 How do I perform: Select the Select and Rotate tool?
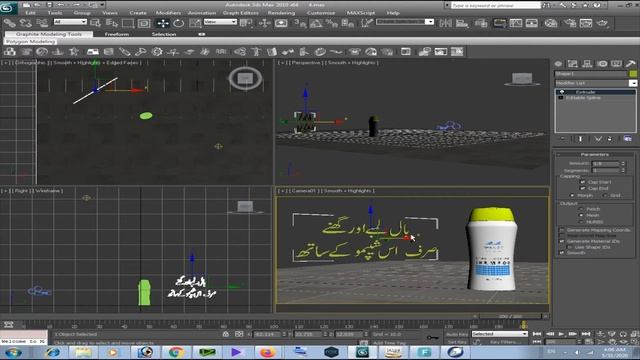coord(178,23)
